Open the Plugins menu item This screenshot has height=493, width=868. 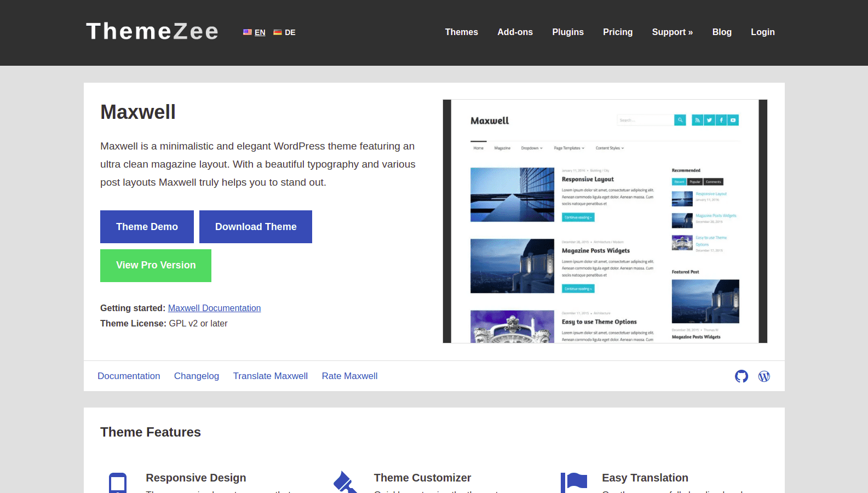[568, 32]
